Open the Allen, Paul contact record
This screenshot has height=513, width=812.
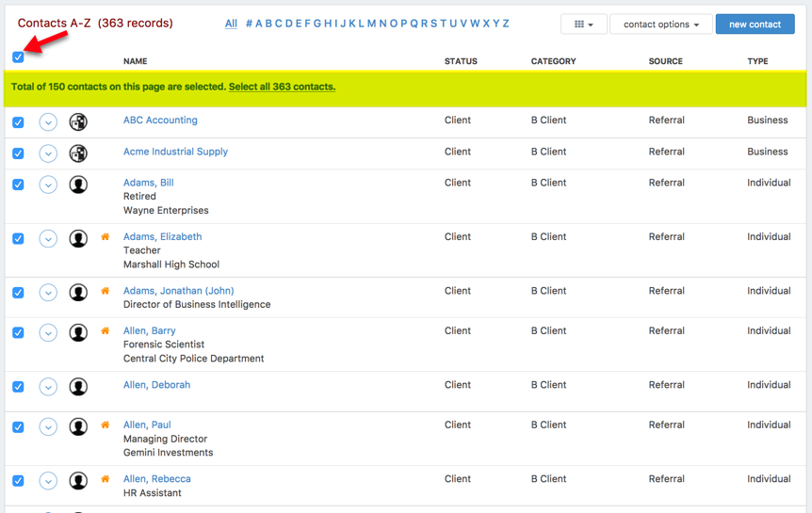point(147,425)
